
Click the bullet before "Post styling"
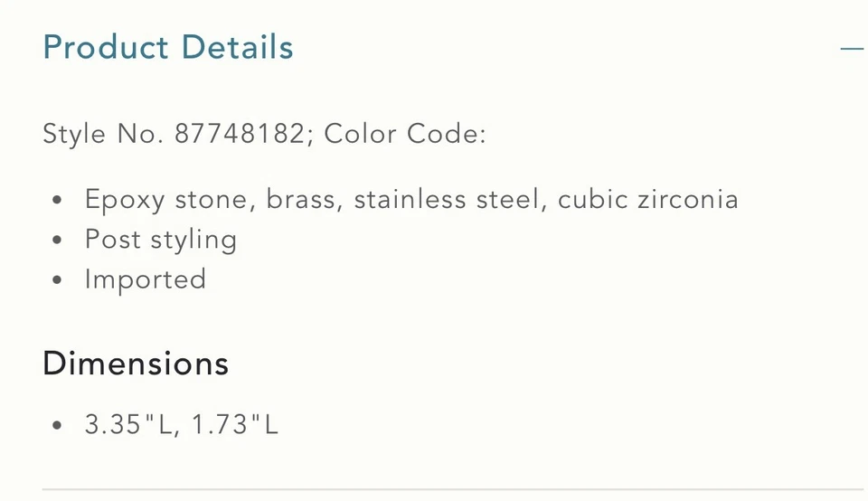pos(58,241)
